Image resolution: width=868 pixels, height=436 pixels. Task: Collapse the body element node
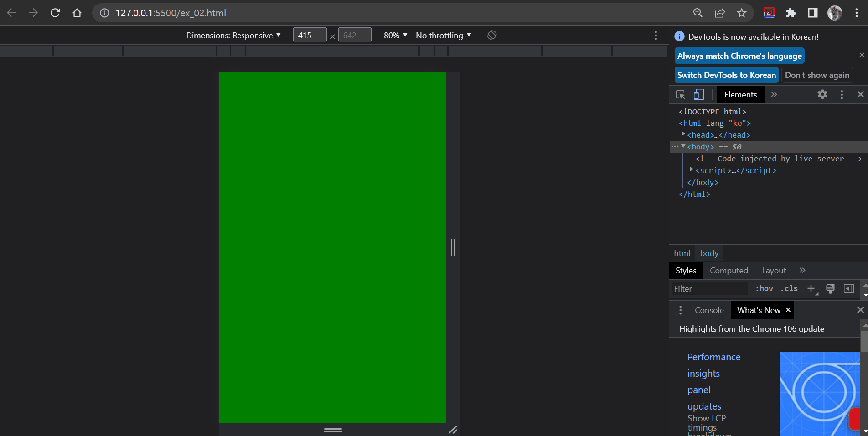pyautogui.click(x=683, y=146)
